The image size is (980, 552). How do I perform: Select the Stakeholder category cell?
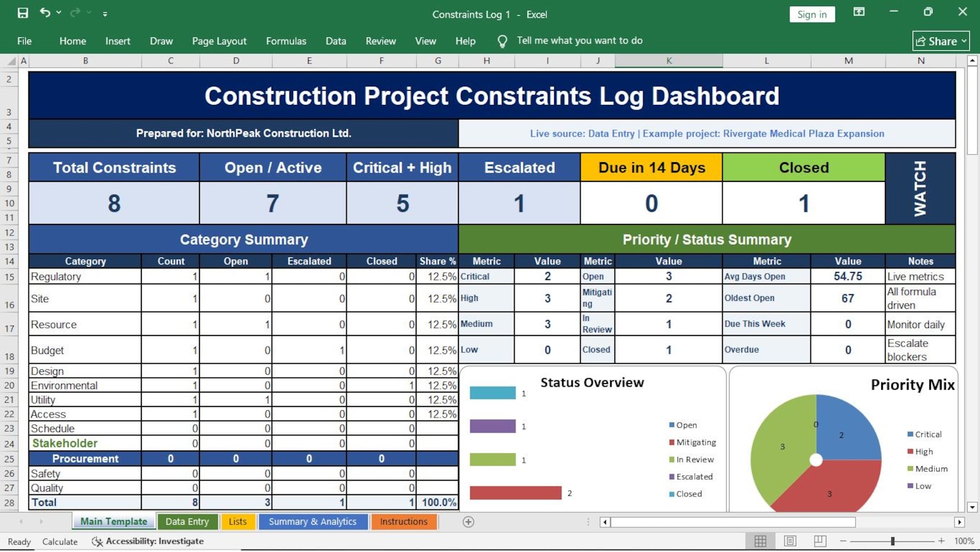[x=85, y=443]
